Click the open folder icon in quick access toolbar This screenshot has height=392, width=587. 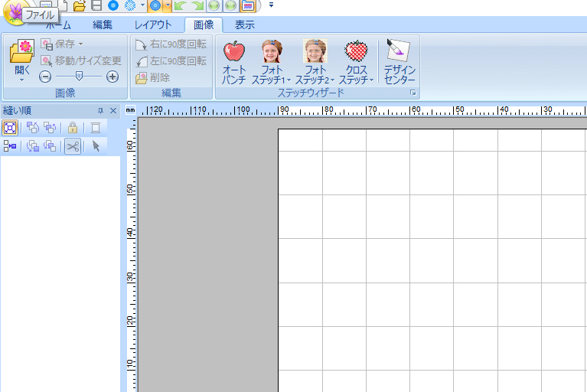79,5
